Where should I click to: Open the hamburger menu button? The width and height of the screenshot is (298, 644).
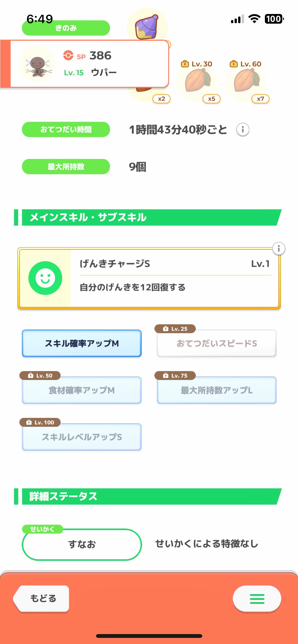point(257,599)
